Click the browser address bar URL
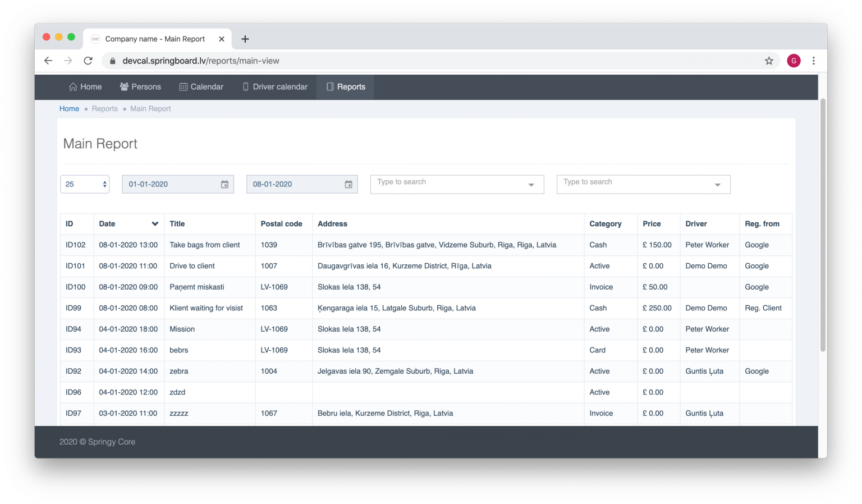 pos(201,61)
